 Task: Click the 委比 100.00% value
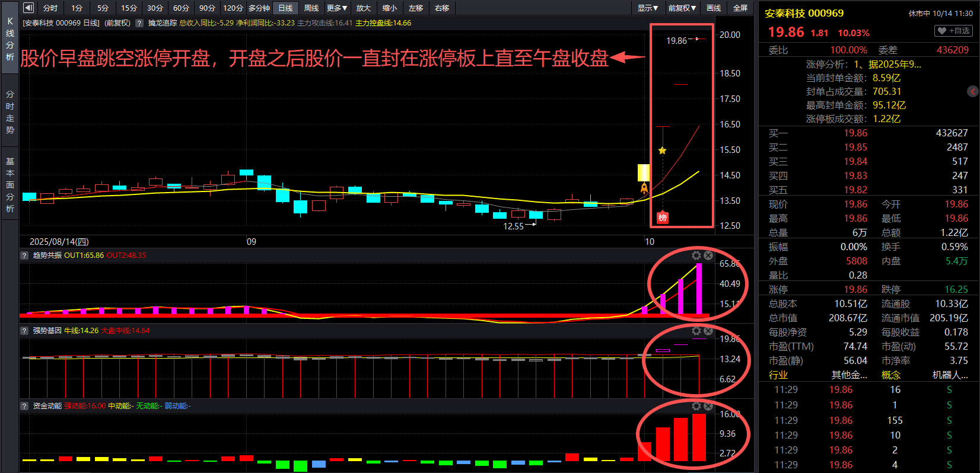point(848,50)
